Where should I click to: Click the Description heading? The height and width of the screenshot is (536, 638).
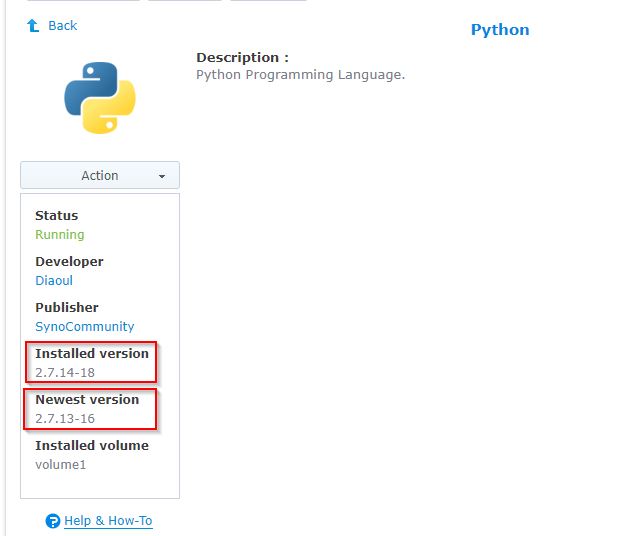click(243, 57)
